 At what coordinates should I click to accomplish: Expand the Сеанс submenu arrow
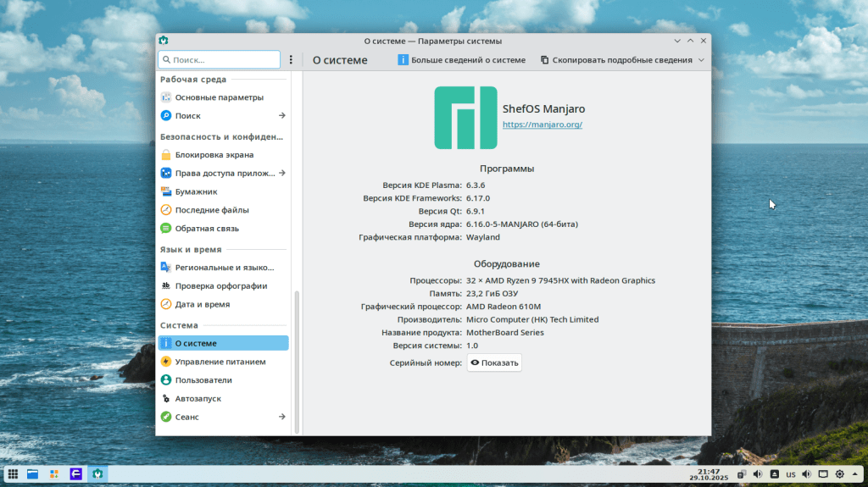[x=282, y=417]
